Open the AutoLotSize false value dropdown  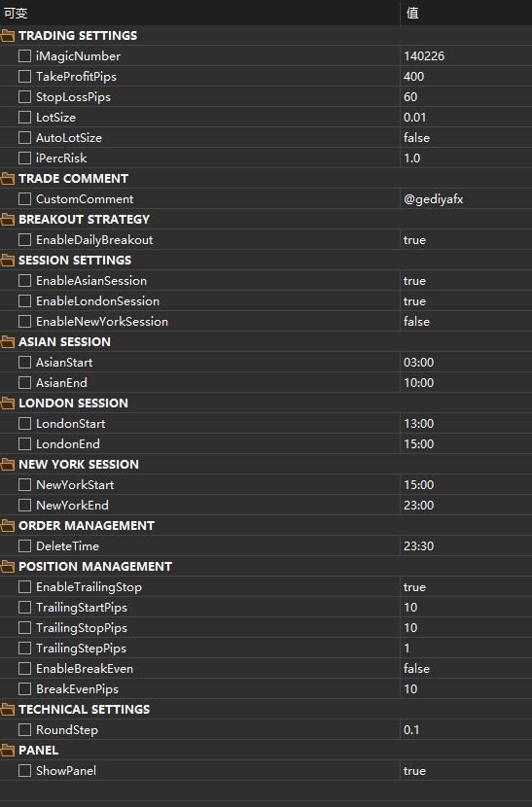point(466,138)
